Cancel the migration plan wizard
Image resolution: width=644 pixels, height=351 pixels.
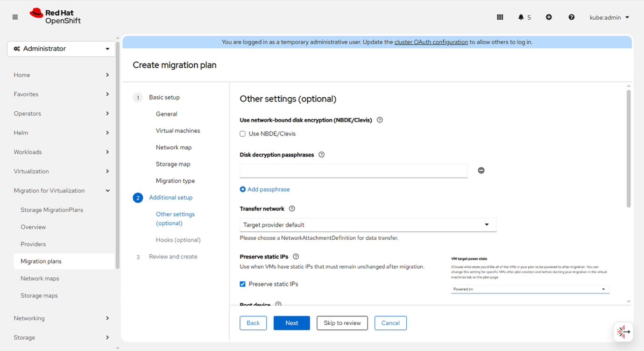[x=390, y=323]
